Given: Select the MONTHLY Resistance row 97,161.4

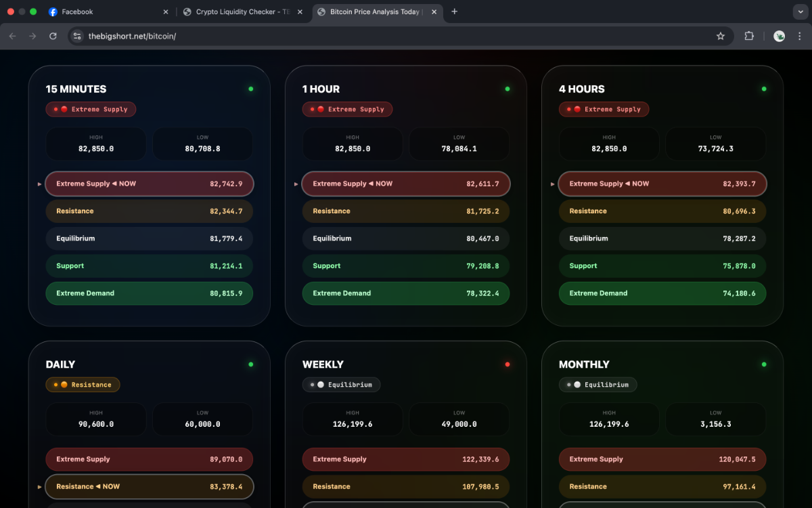Looking at the screenshot, I should point(662,486).
